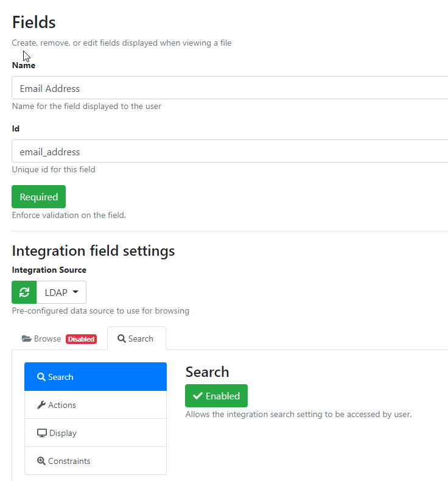Click the caret arrow next to LDAP
448x481 pixels.
(x=75, y=292)
